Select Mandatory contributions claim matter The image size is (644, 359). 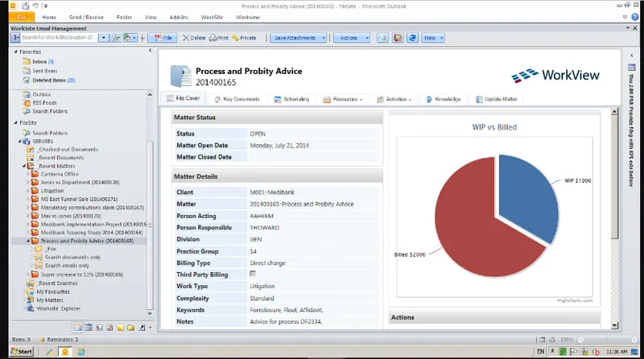[88, 208]
